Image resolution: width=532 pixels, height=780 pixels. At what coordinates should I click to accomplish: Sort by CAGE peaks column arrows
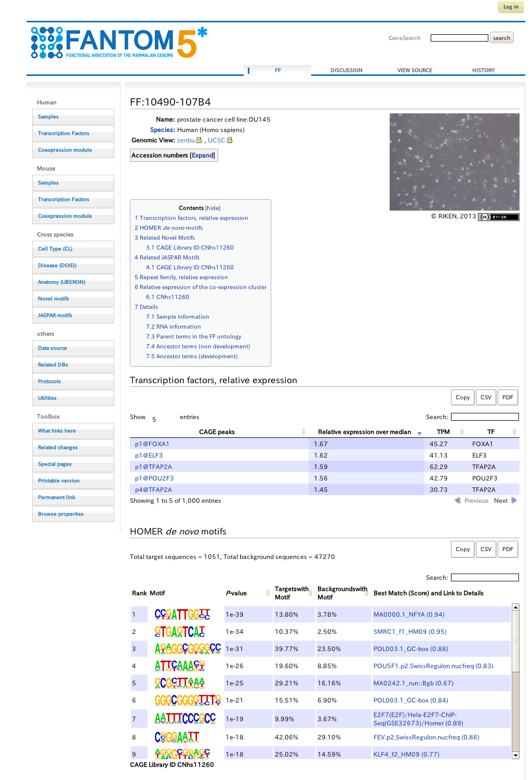coord(304,432)
